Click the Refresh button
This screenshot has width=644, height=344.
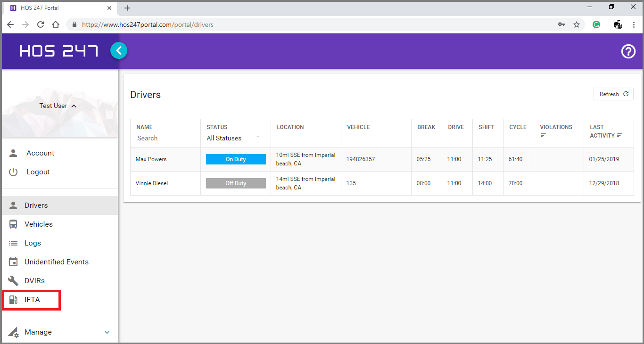(613, 94)
